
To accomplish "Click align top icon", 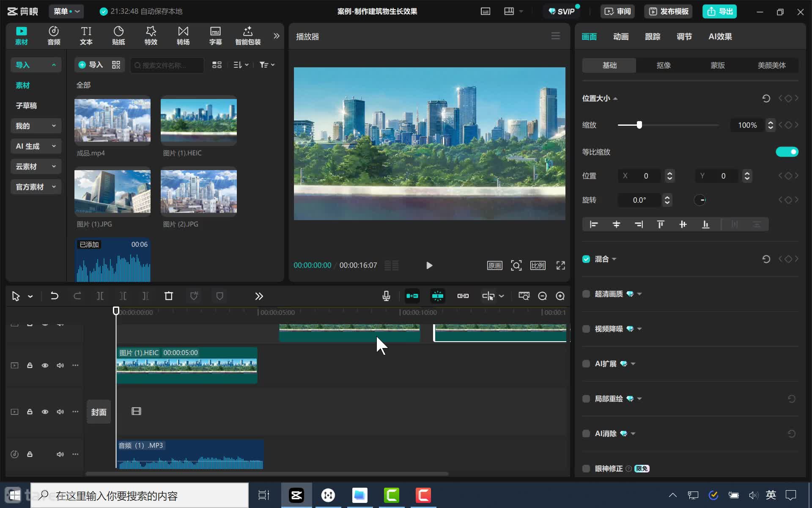I will pos(661,224).
